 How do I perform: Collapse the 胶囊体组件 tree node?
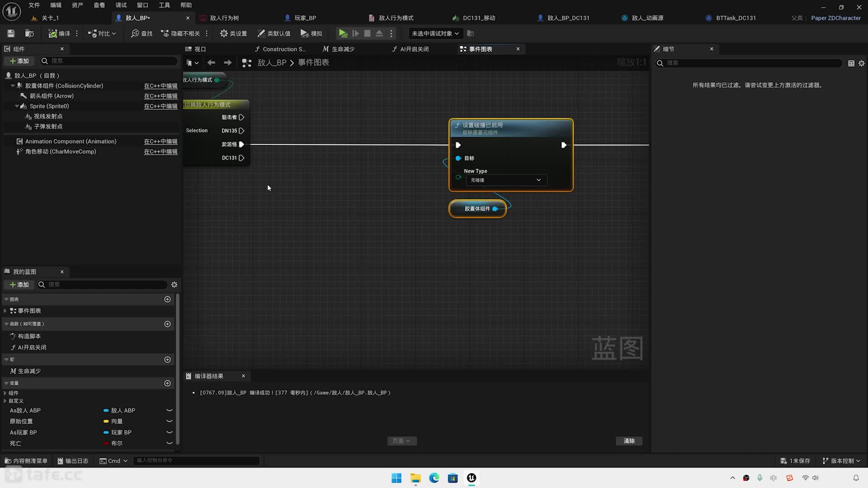(x=13, y=86)
